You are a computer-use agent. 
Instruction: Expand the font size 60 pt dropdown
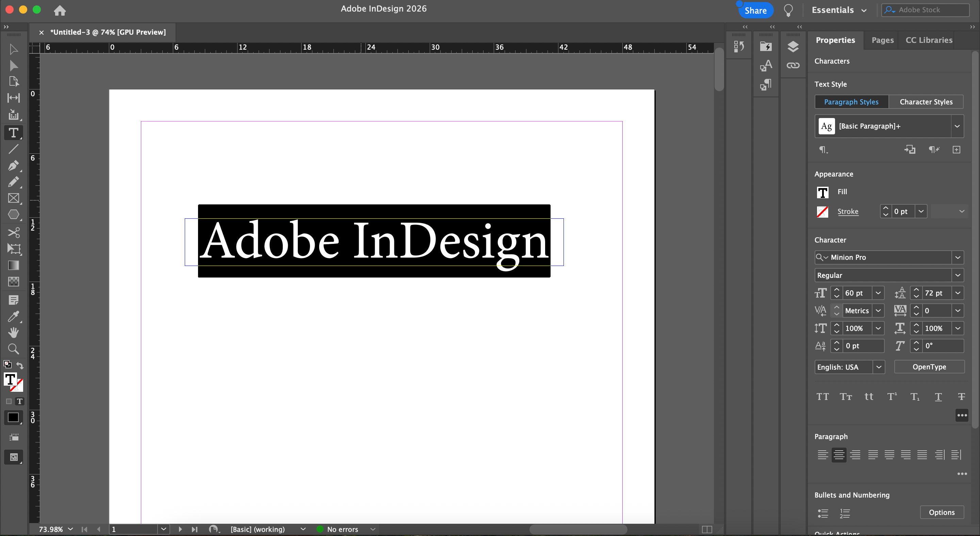[878, 293]
